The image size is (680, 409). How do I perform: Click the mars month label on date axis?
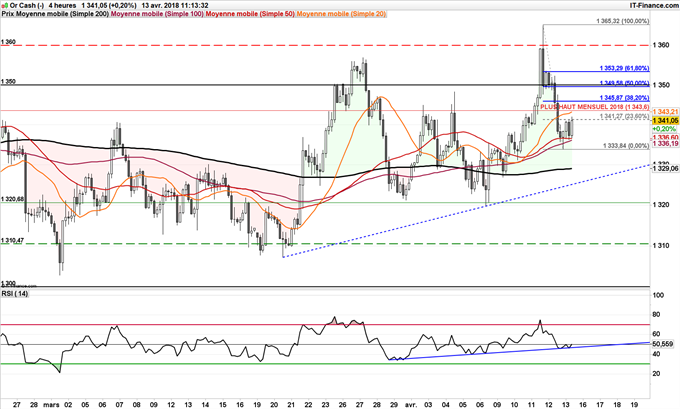51,405
